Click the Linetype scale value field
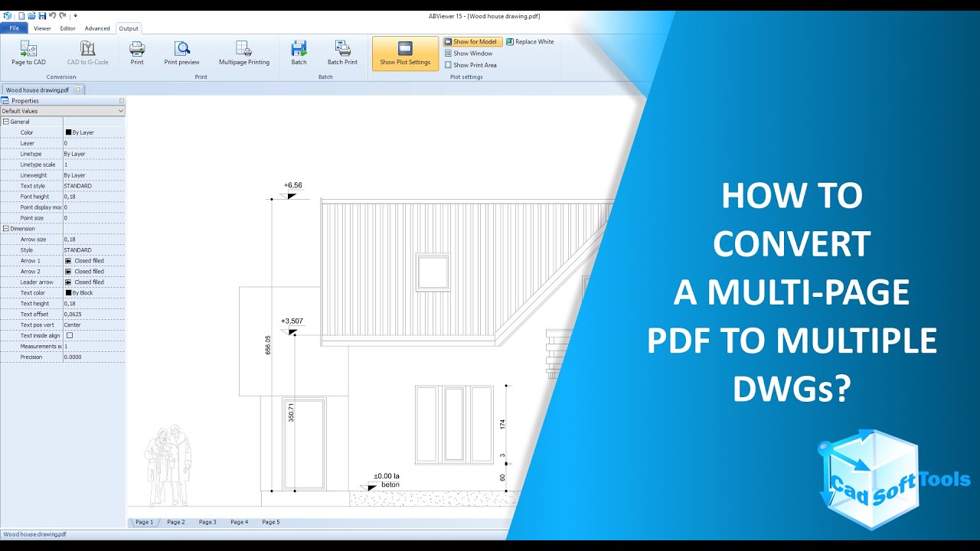 pyautogui.click(x=93, y=165)
